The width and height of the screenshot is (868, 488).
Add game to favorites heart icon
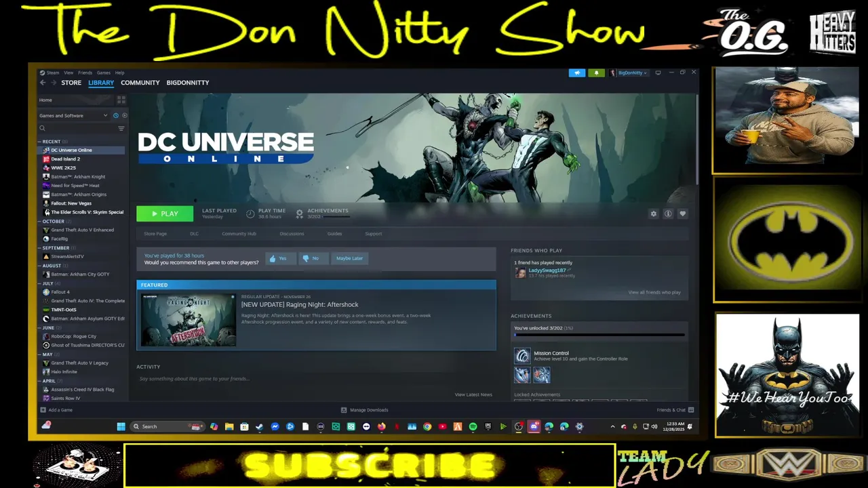pos(683,213)
